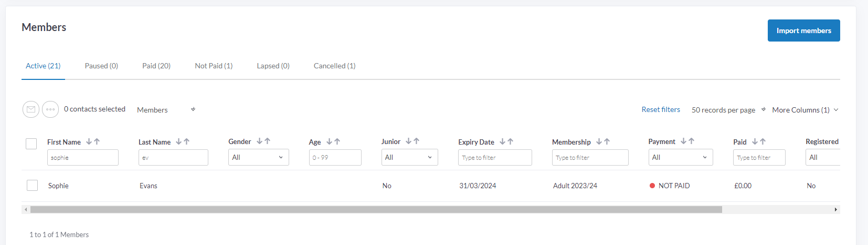Open the Gender filter dropdown
This screenshot has height=245, width=868.
tap(258, 157)
